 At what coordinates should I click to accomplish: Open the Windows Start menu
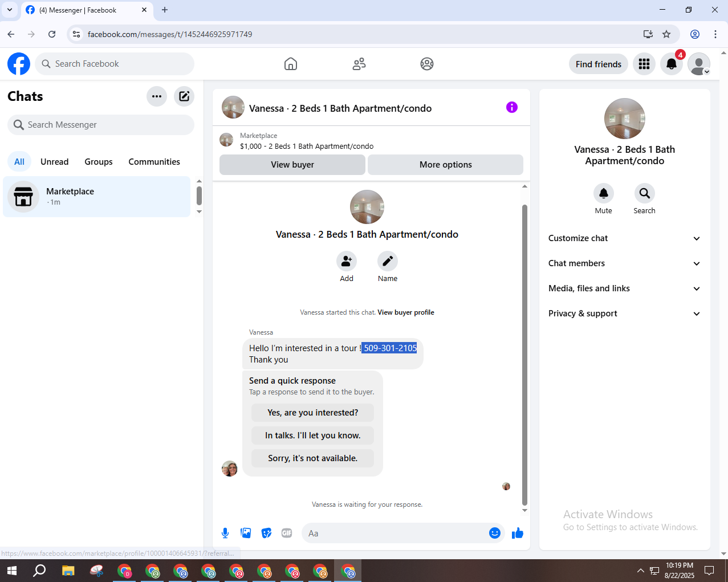pos(11,571)
